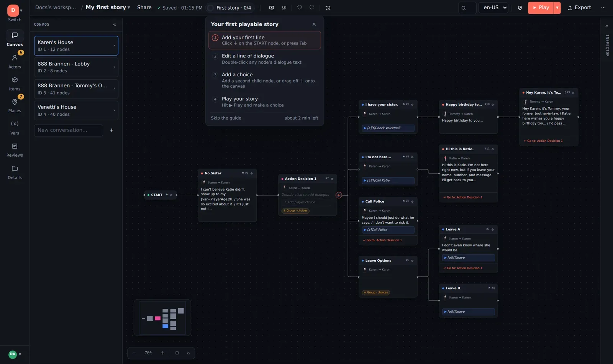Open the Details panel in sidebar
The image size is (613, 364).
tap(15, 172)
